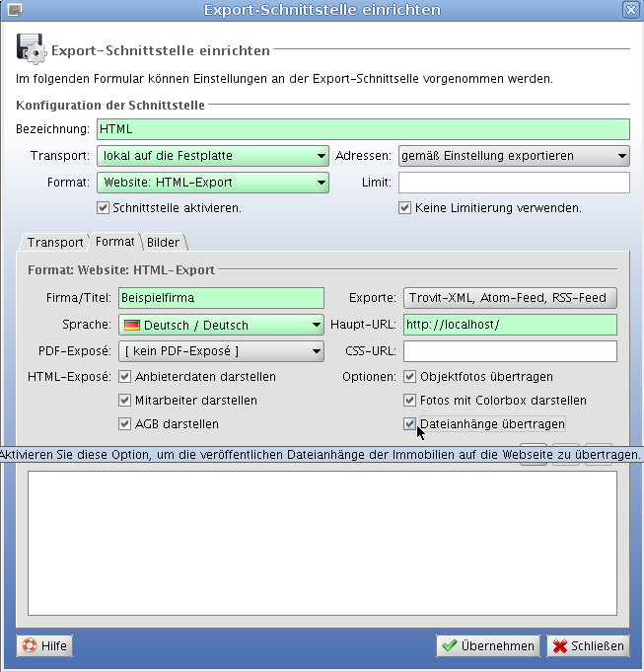Click the export interface header icon
Screen dimensions: 644x672
pos(31,49)
